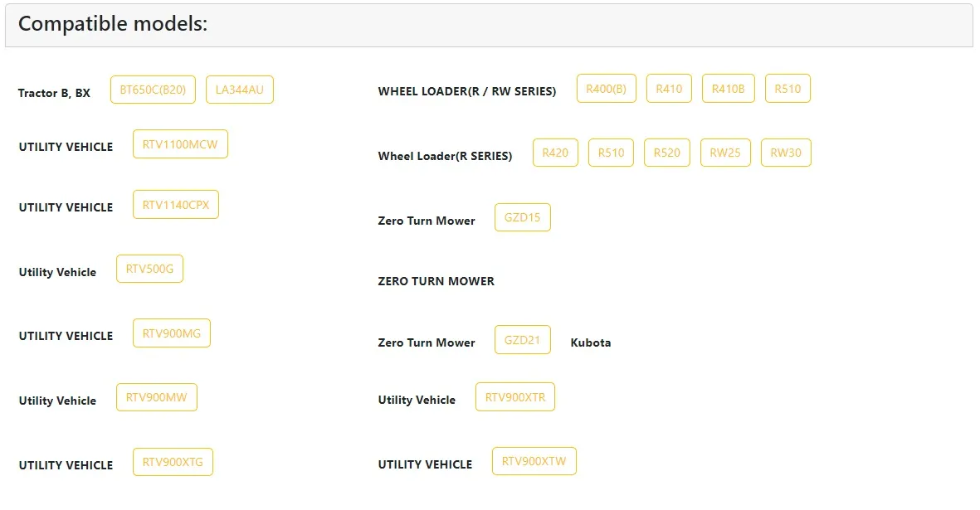
Task: Click the Compatible models heading
Action: pyautogui.click(x=113, y=24)
